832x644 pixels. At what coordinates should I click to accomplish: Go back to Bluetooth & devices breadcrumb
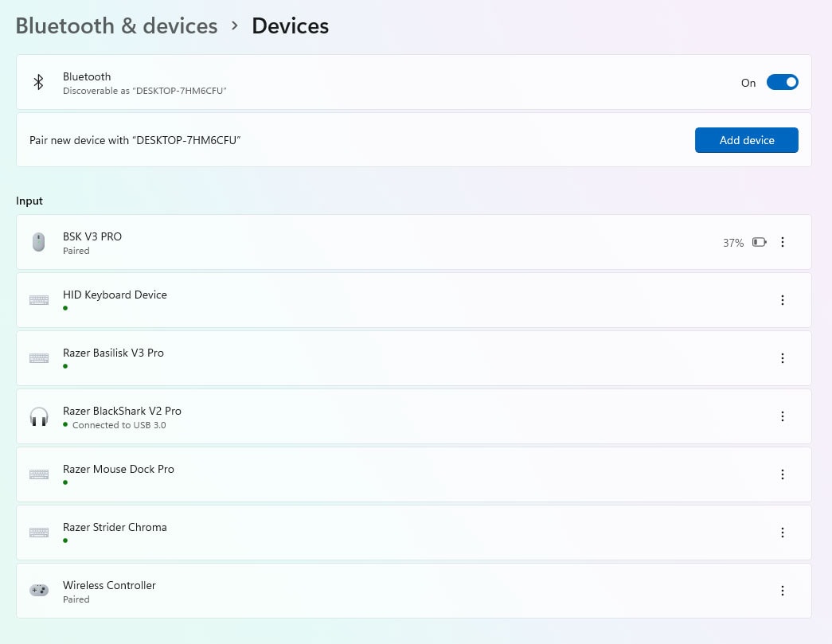(116, 25)
